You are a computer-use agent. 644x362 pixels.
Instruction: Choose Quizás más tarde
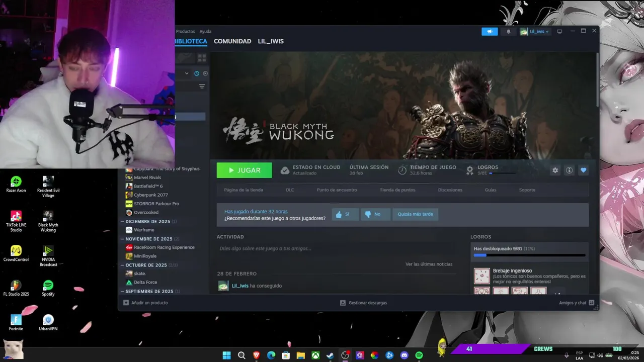[415, 214]
